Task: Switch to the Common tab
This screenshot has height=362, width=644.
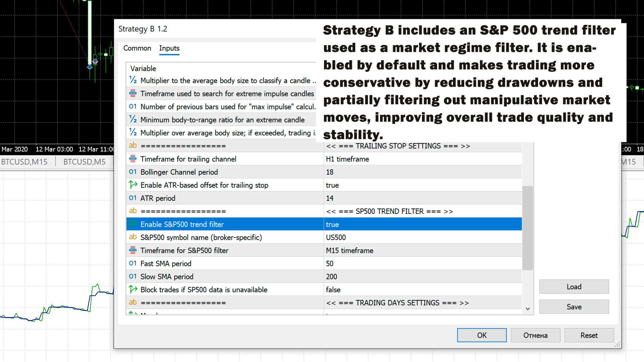Action: pyautogui.click(x=137, y=48)
